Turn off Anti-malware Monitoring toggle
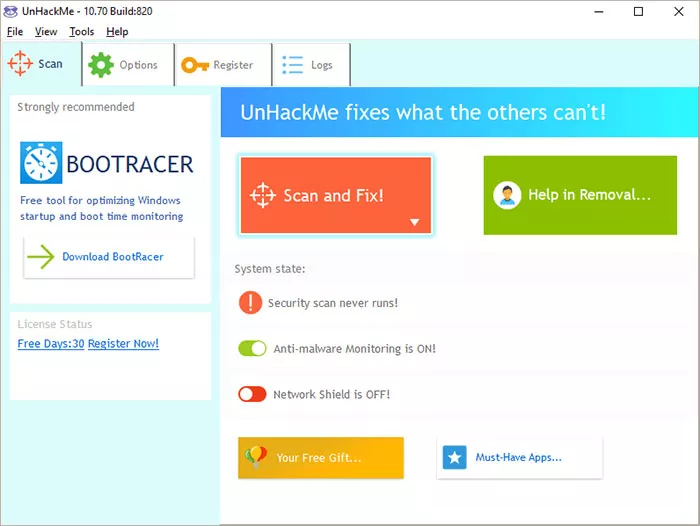This screenshot has height=526, width=700. pyautogui.click(x=252, y=348)
